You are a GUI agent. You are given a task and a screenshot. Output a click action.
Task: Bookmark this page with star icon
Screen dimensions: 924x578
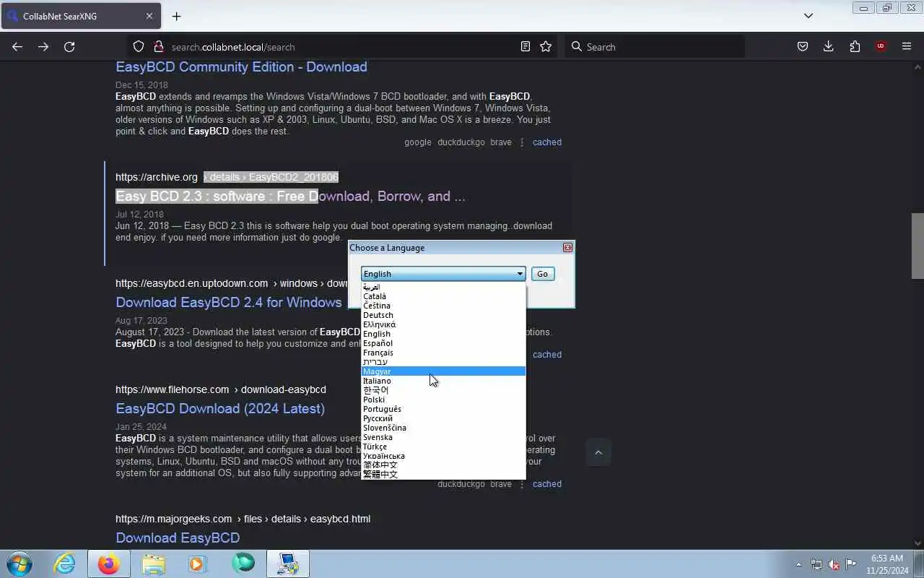[546, 46]
